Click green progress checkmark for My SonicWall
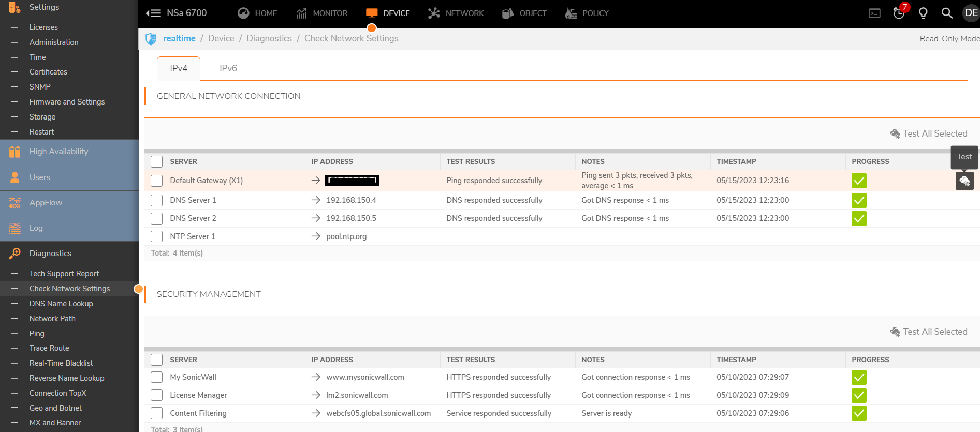The width and height of the screenshot is (980, 432). pyautogui.click(x=858, y=377)
